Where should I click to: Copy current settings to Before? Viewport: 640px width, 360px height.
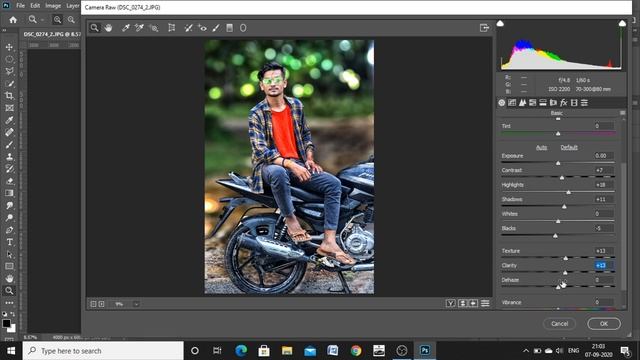tap(473, 303)
